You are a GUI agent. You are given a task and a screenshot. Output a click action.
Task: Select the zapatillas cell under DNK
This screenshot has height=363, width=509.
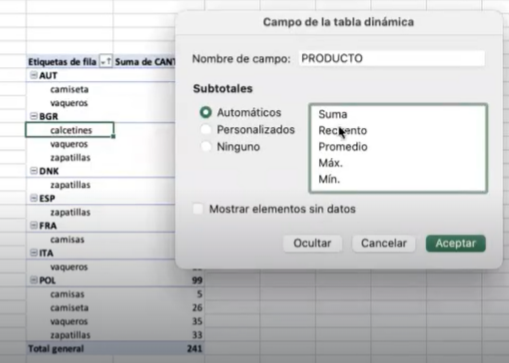point(70,185)
